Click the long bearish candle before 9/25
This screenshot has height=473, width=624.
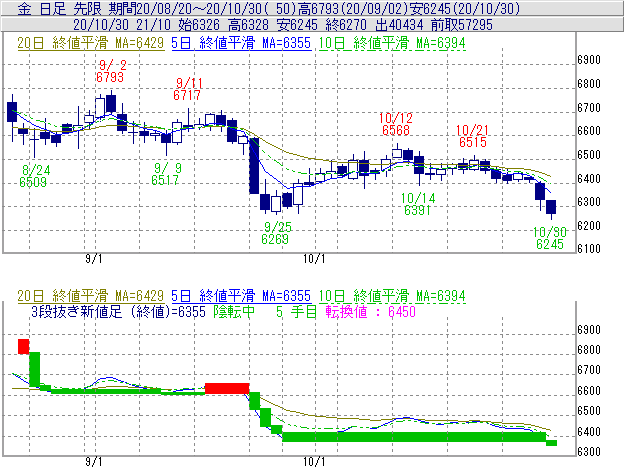(x=254, y=165)
